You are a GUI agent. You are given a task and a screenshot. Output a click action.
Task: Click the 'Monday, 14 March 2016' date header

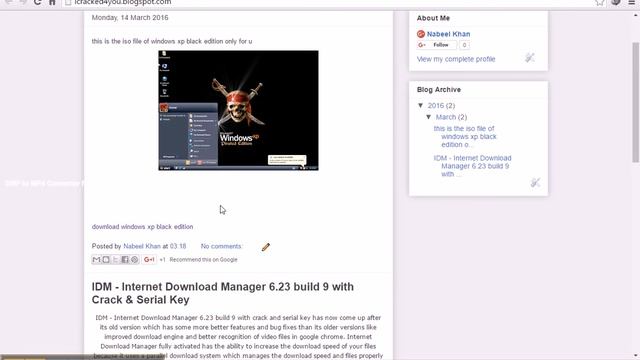(130, 18)
